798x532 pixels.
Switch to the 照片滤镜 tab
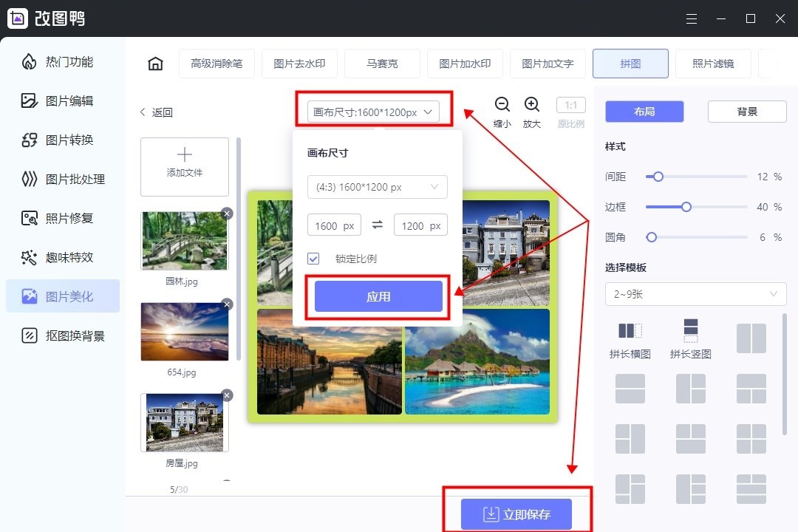713,64
